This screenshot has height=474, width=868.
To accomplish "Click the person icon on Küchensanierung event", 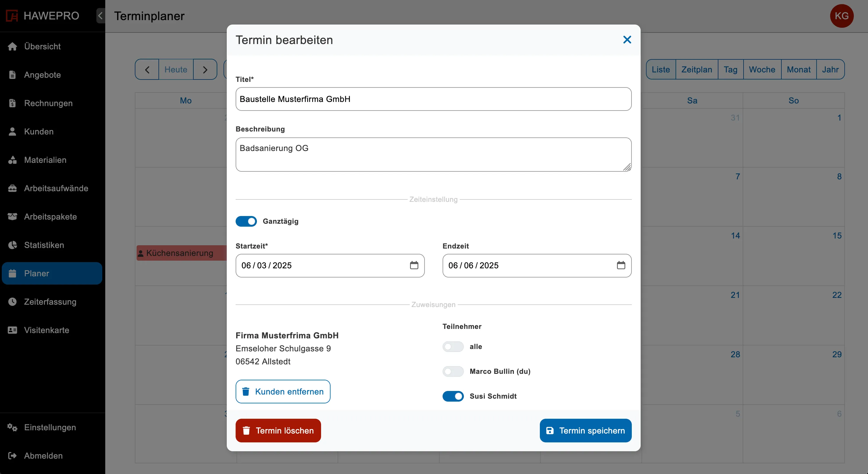I will [x=140, y=253].
